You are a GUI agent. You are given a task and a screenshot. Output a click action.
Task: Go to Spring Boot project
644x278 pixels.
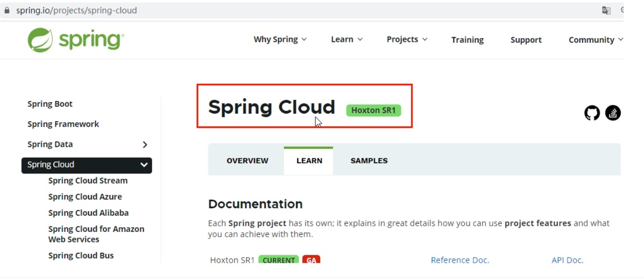click(50, 104)
